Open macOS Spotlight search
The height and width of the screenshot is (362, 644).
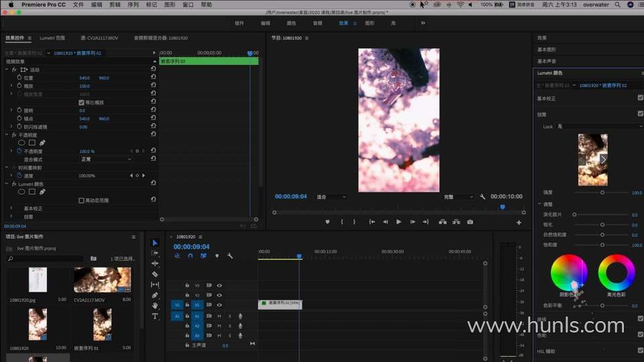coord(617,5)
